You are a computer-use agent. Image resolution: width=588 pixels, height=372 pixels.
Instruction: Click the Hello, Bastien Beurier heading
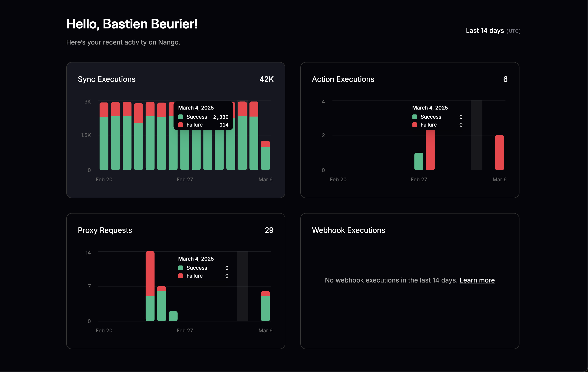click(132, 24)
